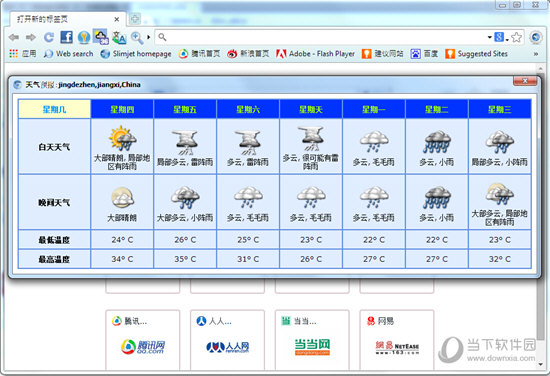550x376 pixels.
Task: Select the 星期一 column header
Action: 374,109
